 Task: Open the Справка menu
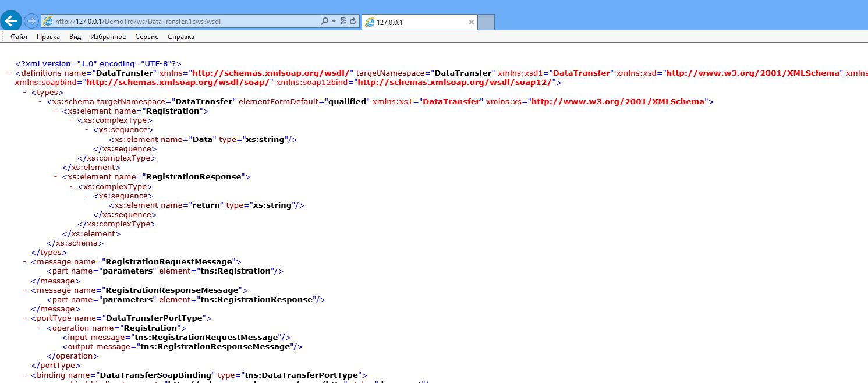click(x=181, y=37)
